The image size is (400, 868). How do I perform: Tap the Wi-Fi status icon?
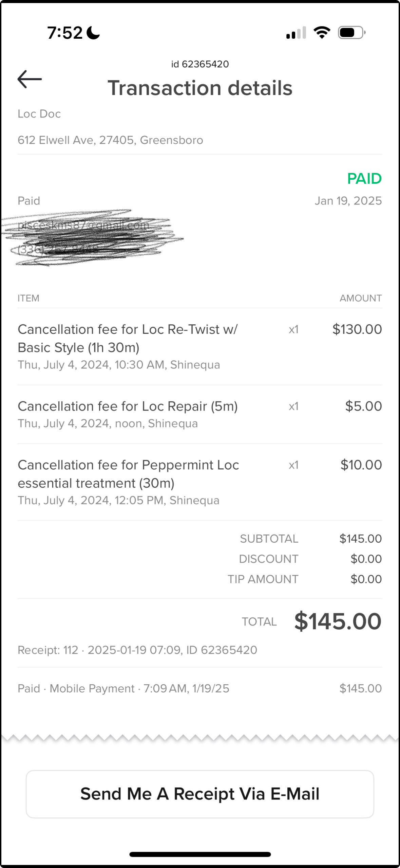[322, 33]
